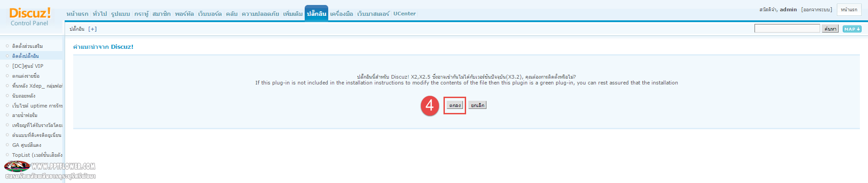Open the UCenter tab
This screenshot has width=868, height=183.
click(405, 14)
